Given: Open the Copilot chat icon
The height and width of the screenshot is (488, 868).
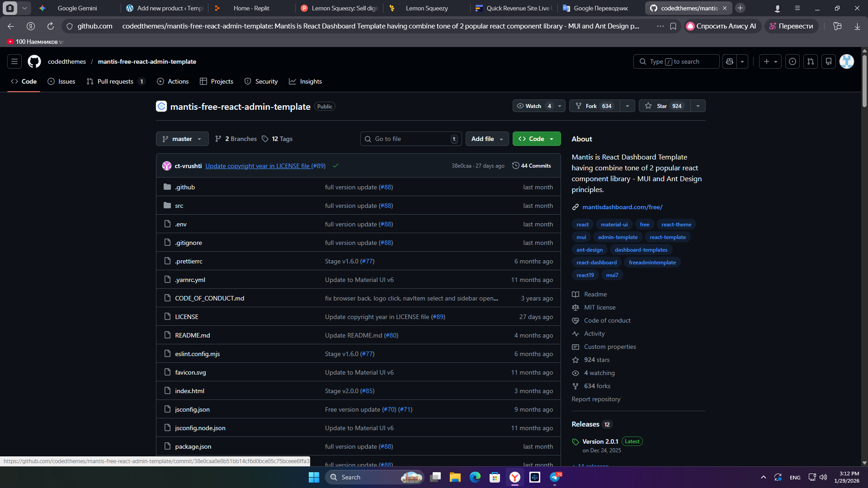Looking at the screenshot, I should pos(730,61).
